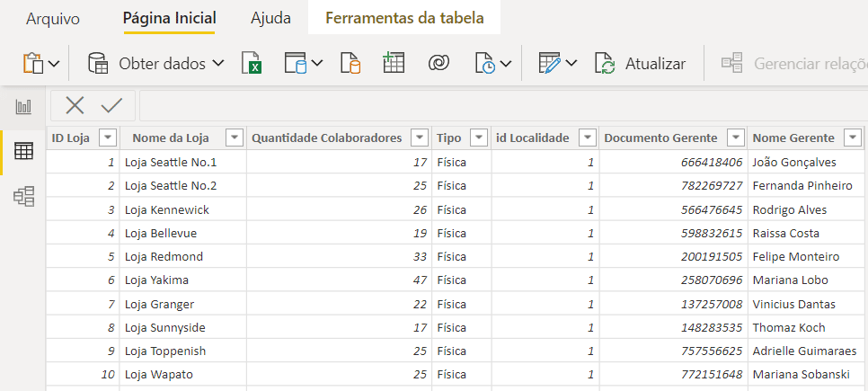
Task: Select the Ferramentas da tabela tab
Action: point(404,18)
